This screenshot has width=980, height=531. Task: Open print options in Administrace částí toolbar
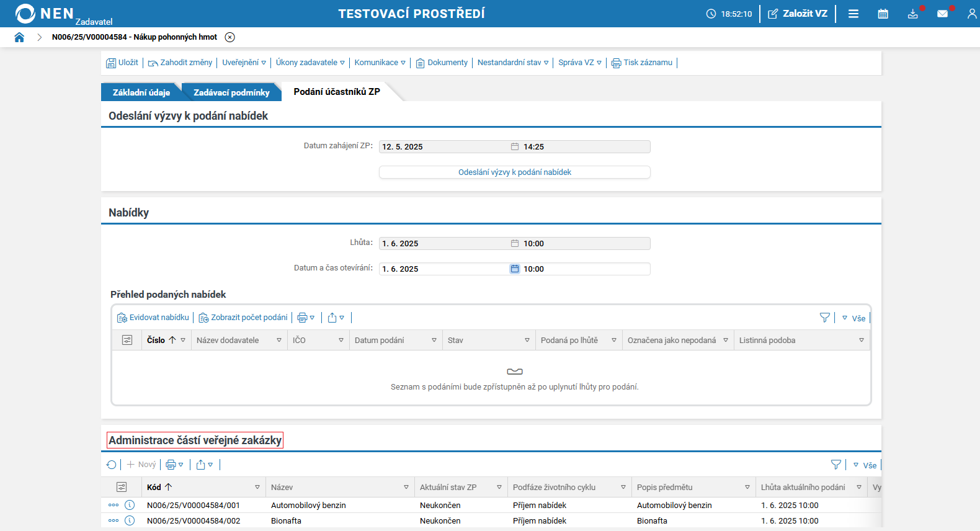(175, 465)
